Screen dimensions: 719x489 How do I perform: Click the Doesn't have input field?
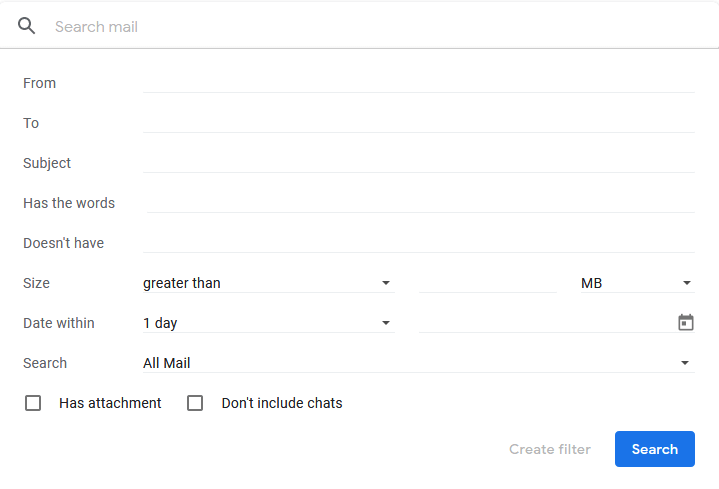419,243
